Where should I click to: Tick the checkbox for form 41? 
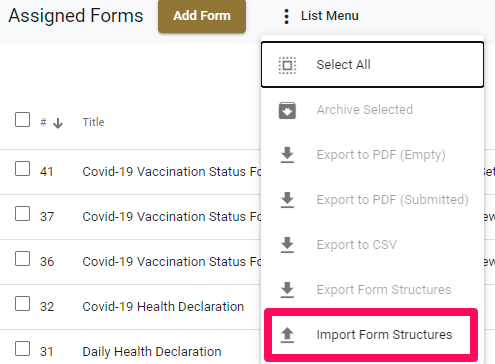click(22, 169)
